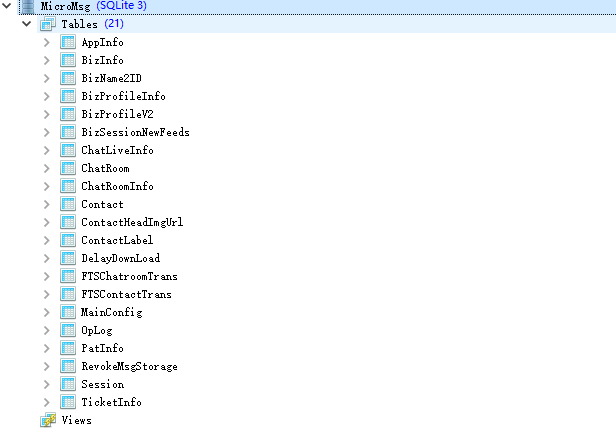
Task: Click the DelayDownLoad table icon
Action: [x=68, y=258]
